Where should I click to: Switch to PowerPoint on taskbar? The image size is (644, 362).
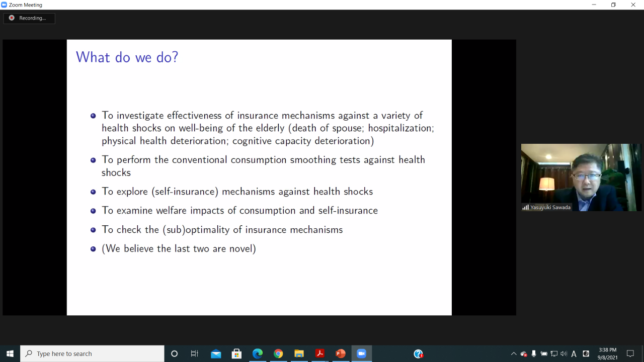[341, 353]
